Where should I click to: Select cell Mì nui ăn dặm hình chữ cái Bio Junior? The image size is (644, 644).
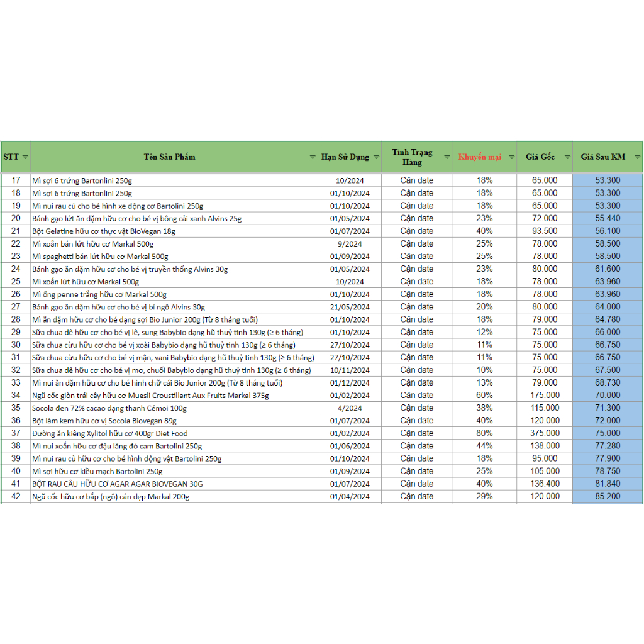pos(174,383)
